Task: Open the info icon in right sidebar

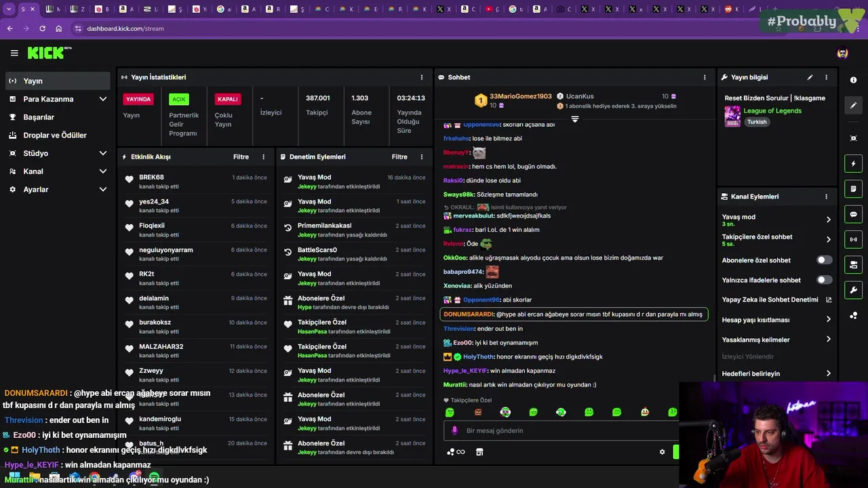Action: [853, 80]
